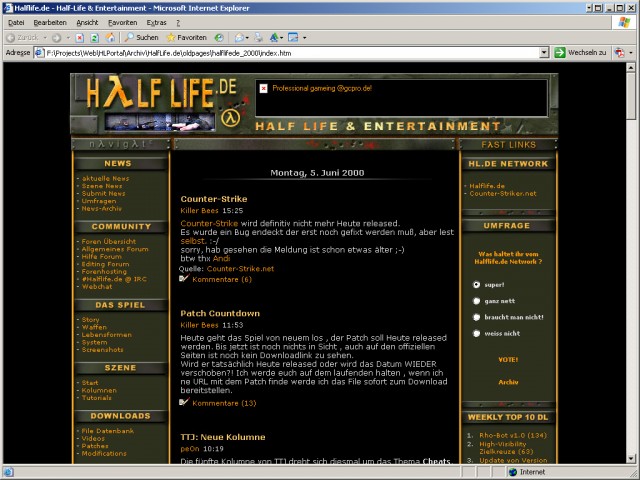Image resolution: width=640 pixels, height=480 pixels.
Task: Click the 'Professional gameing @gcpro.de!' banner
Action: coord(322,88)
